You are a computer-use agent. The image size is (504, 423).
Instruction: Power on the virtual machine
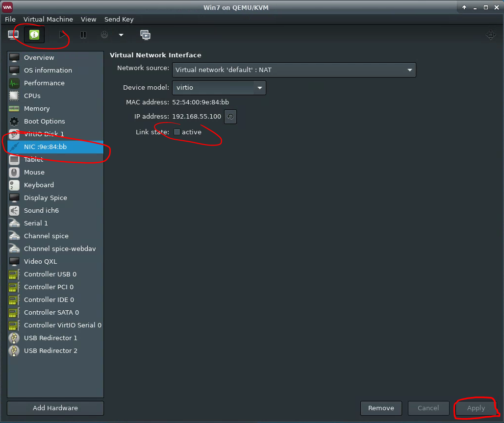tap(62, 35)
